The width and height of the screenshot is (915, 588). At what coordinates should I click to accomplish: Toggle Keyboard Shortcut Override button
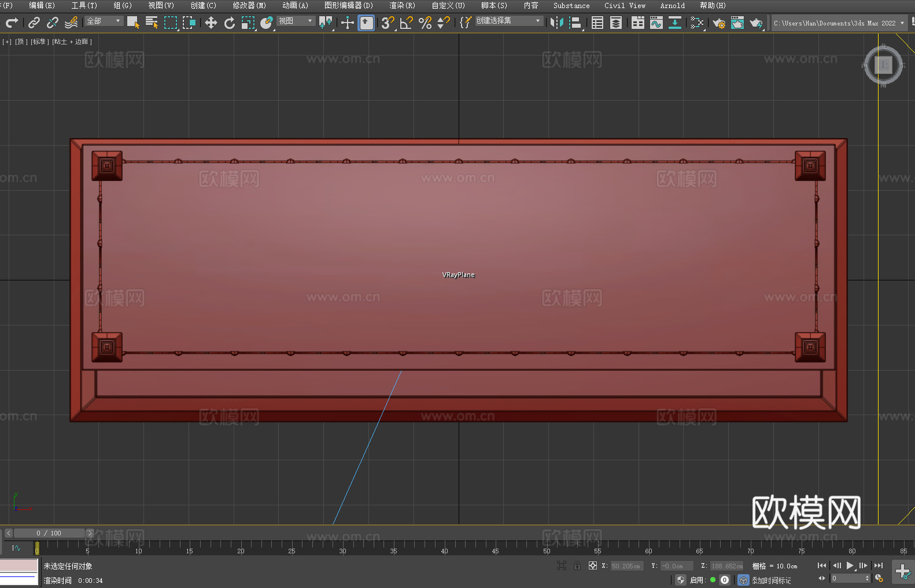tap(366, 23)
